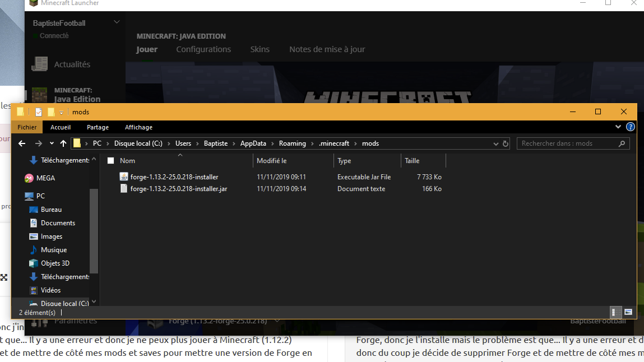644x362 pixels.
Task: Switch to large thumbnails view icon
Action: tap(628, 312)
